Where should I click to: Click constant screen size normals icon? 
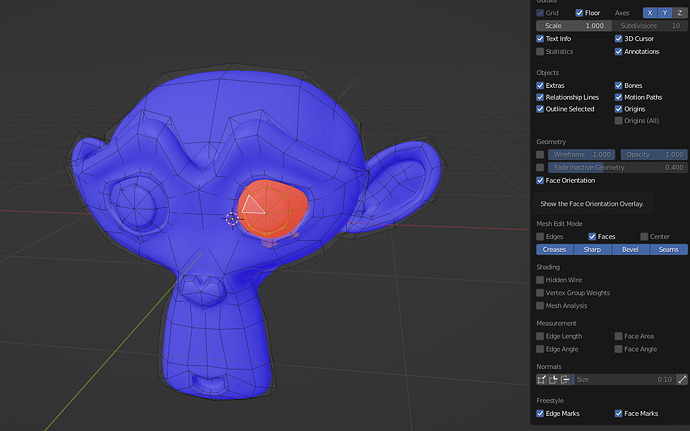(682, 380)
